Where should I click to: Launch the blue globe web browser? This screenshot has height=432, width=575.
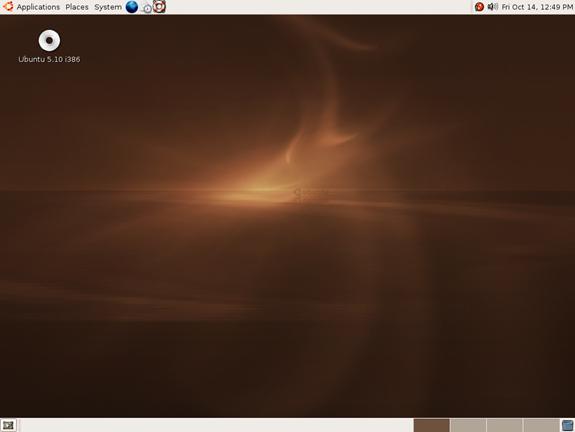[x=132, y=7]
